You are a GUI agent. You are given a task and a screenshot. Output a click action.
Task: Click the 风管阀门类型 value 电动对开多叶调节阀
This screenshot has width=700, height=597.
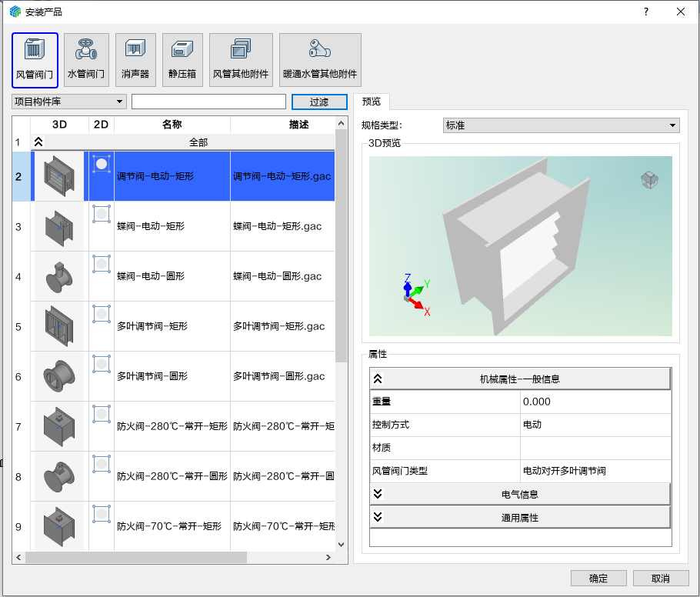click(595, 471)
